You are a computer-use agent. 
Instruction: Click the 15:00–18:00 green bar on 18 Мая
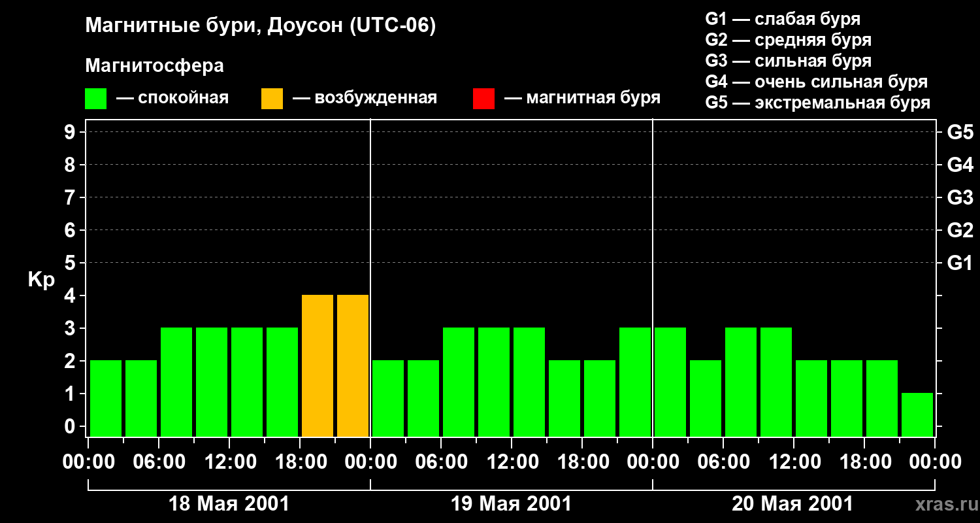coord(282,382)
